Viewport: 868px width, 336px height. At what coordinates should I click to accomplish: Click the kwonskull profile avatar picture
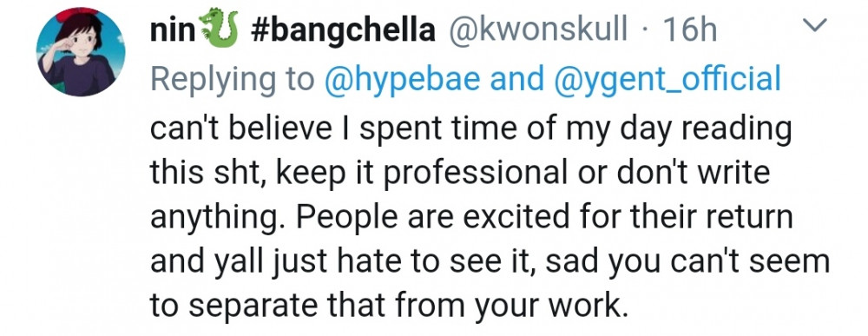[81, 52]
